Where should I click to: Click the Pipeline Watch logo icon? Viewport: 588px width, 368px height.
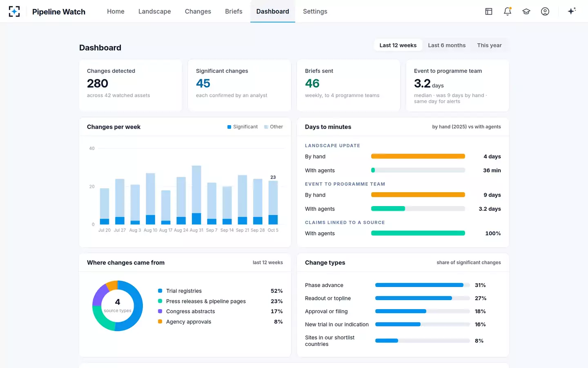14,11
